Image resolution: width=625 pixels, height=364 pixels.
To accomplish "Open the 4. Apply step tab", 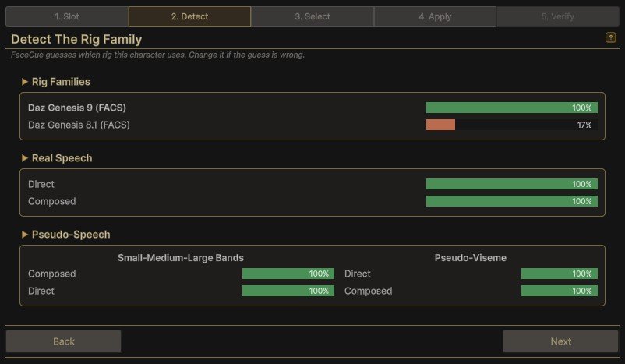I will click(x=435, y=16).
